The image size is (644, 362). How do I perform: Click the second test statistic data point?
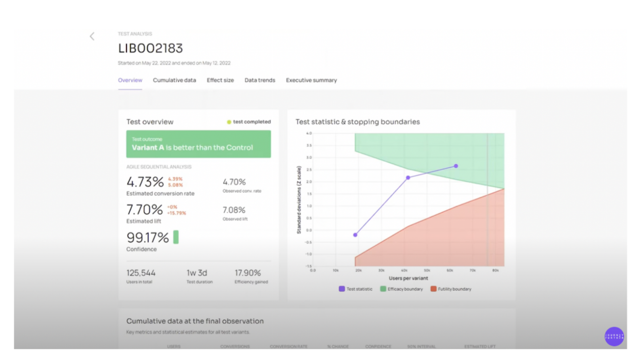tap(408, 178)
